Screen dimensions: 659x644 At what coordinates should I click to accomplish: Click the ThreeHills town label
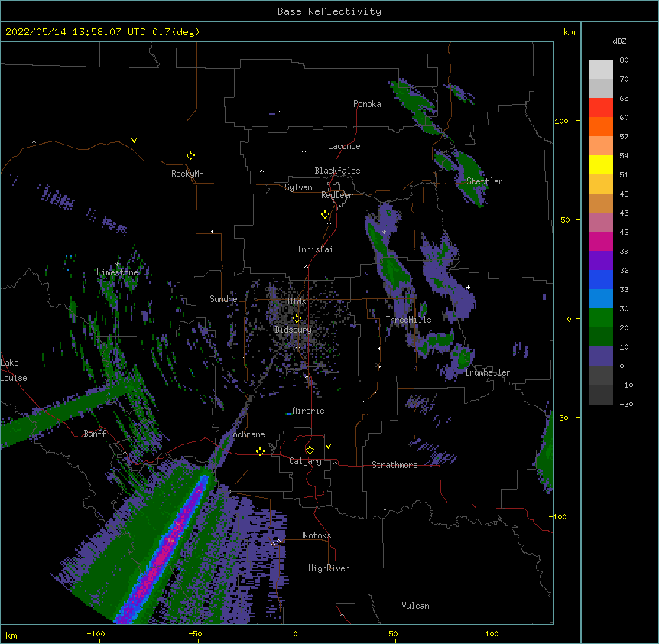408,320
